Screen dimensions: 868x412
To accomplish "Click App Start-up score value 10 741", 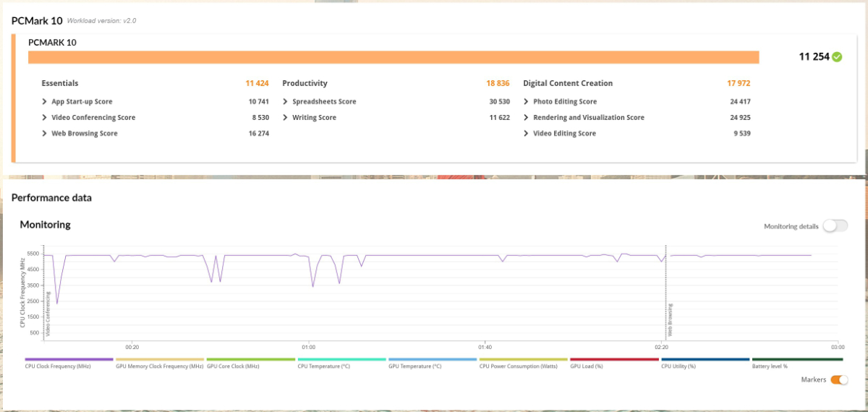I will click(259, 102).
